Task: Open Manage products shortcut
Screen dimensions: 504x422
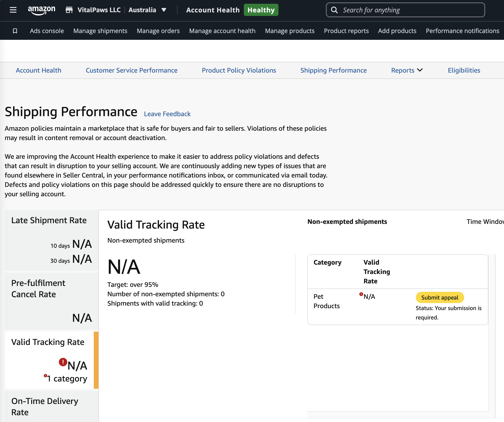Action: pyautogui.click(x=290, y=31)
